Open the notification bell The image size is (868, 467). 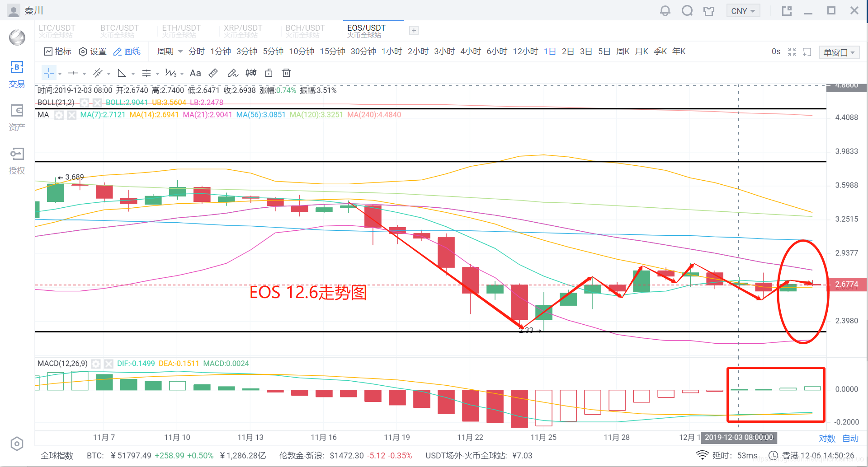tap(665, 11)
